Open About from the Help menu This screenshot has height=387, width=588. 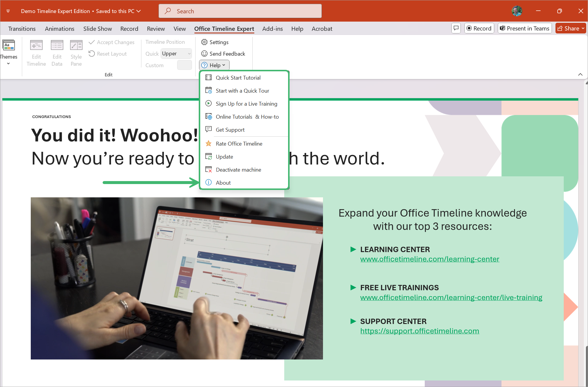click(244, 183)
